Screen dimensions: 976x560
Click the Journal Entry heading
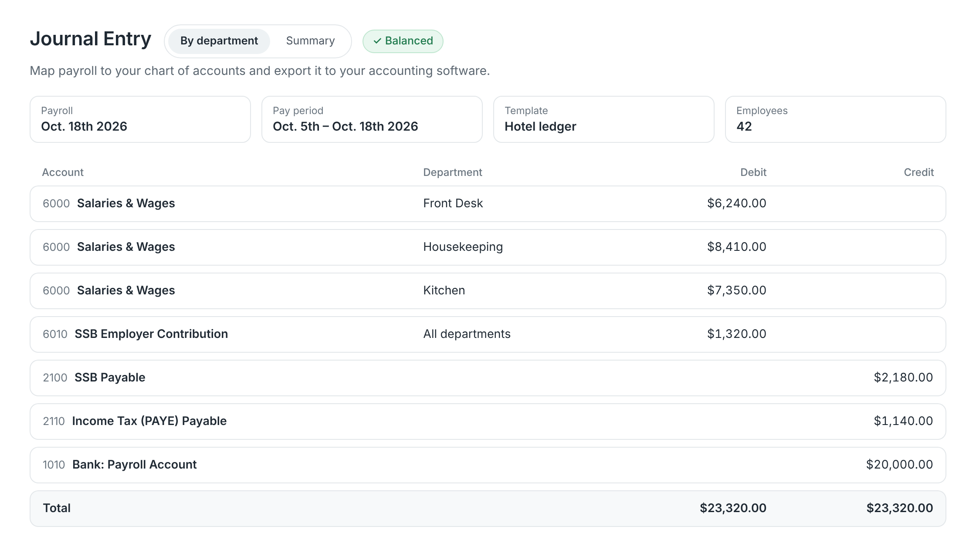[x=91, y=39]
